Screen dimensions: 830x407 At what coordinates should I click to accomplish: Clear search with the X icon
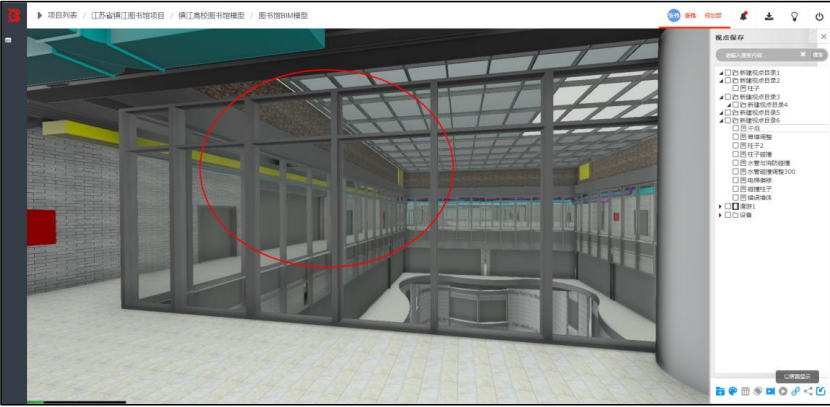click(x=803, y=55)
